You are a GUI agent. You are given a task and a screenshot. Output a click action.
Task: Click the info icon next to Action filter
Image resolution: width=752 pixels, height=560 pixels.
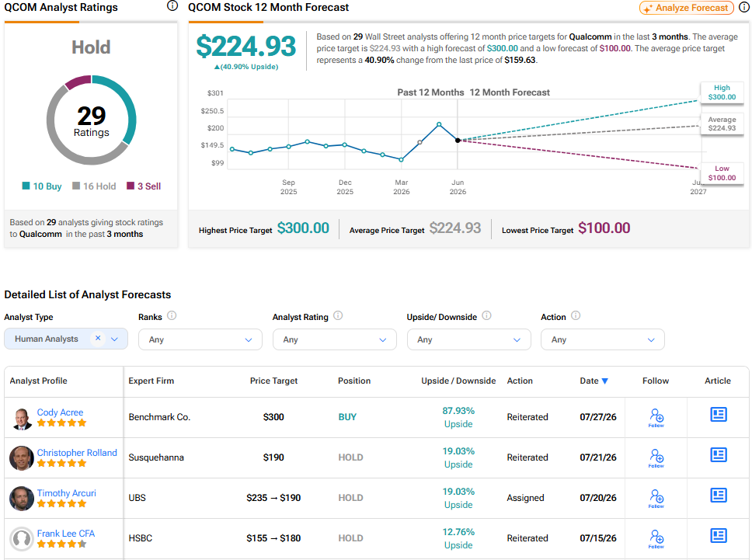576,315
